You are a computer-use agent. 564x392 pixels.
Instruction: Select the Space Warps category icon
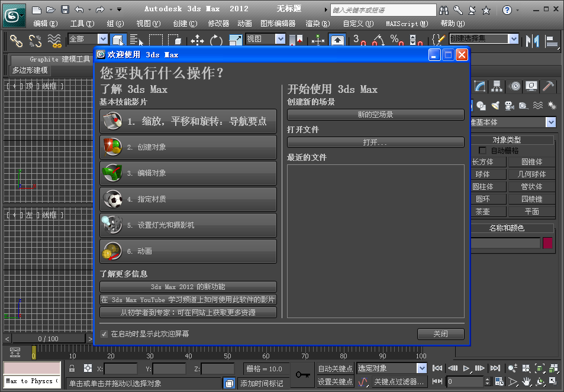click(x=538, y=105)
